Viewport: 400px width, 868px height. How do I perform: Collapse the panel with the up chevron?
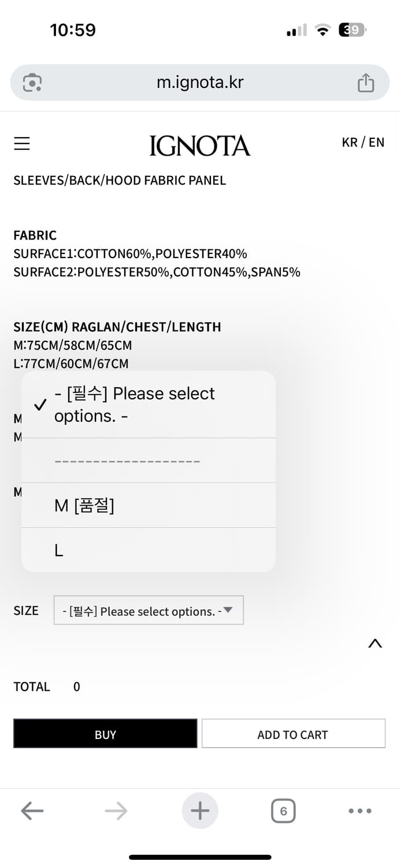point(375,643)
